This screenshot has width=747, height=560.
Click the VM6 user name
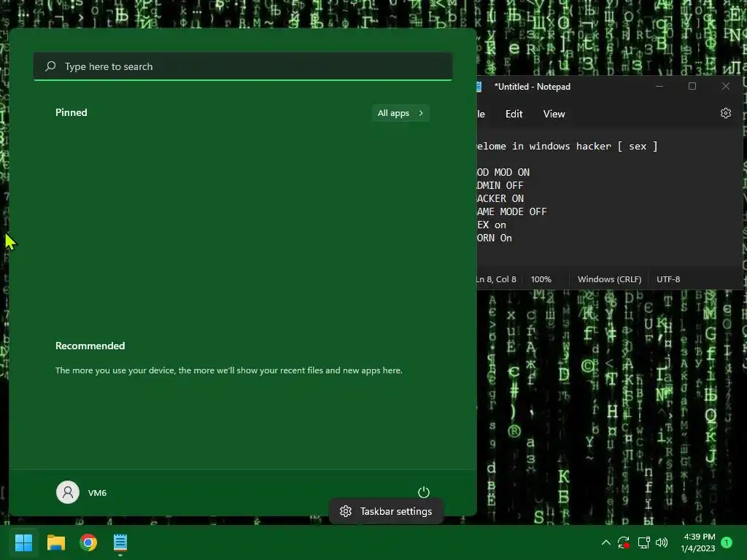click(x=97, y=492)
